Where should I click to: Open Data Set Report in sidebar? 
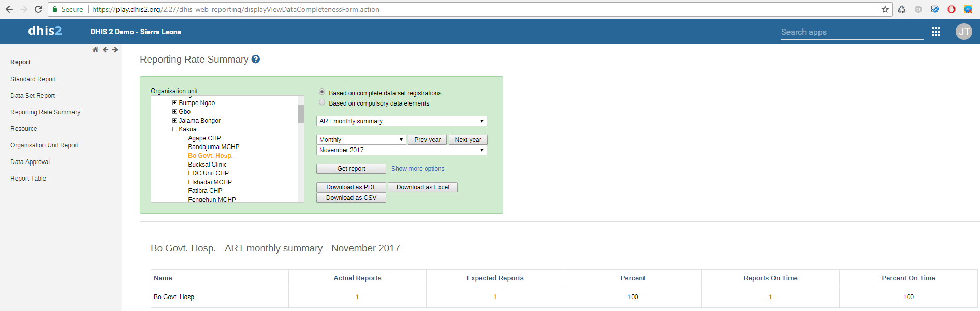coord(33,96)
